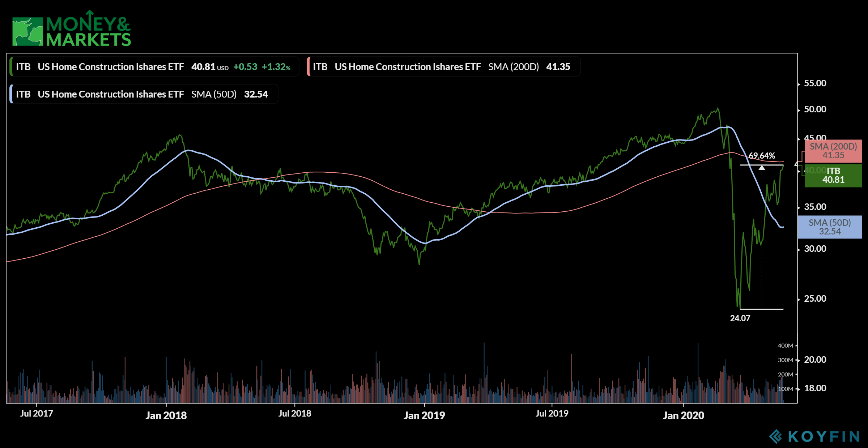Click the 50.00 price axis label
Screen dimensions: 868x448
pyautogui.click(x=815, y=109)
